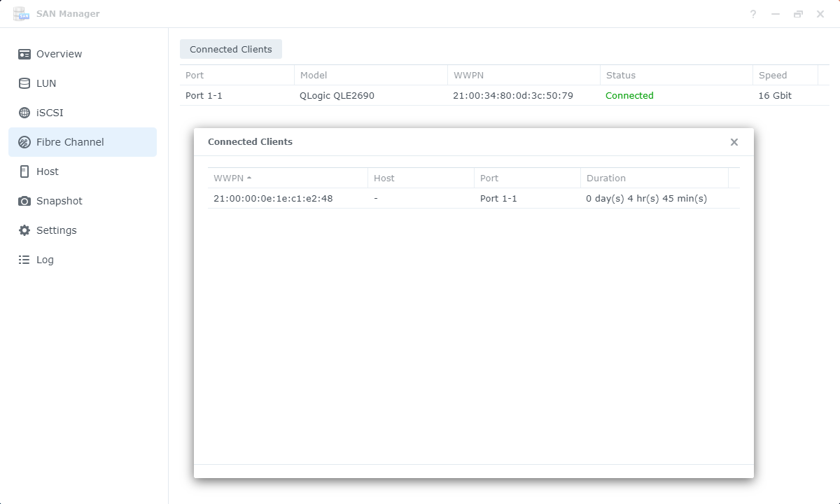Click the Log list icon
Viewport: 840px width, 504px height.
[24, 260]
